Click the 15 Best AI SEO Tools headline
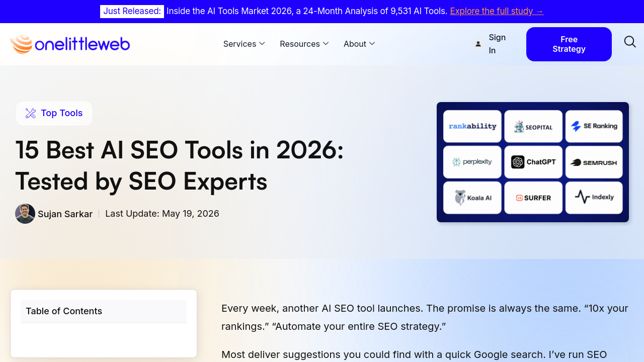 coord(179,165)
